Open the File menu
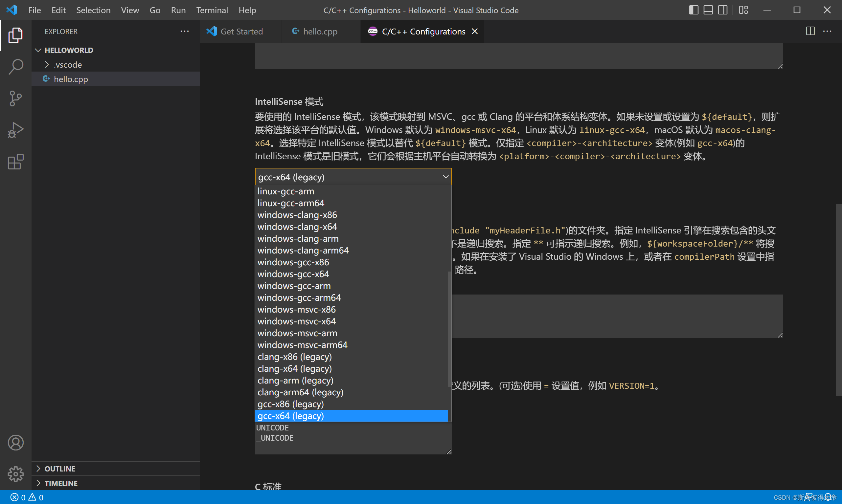The height and width of the screenshot is (504, 842). 34,10
